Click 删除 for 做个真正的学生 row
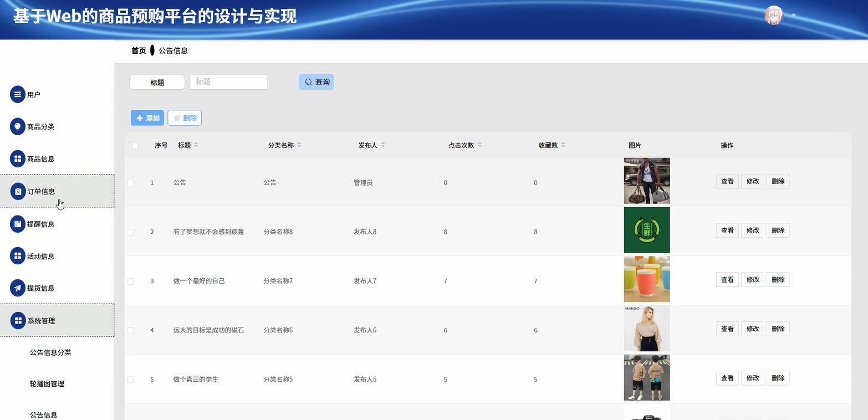The height and width of the screenshot is (420, 868). [778, 378]
